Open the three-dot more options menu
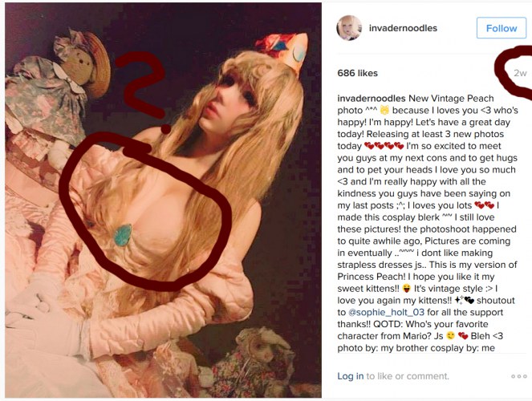The width and height of the screenshot is (532, 401). tap(519, 376)
